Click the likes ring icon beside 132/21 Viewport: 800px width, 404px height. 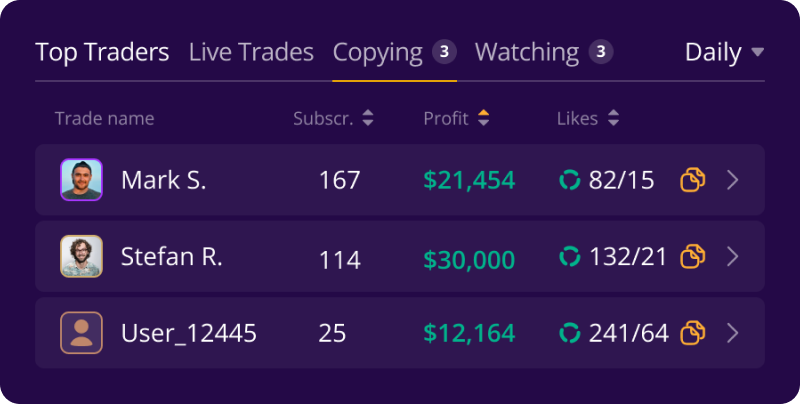(569, 256)
